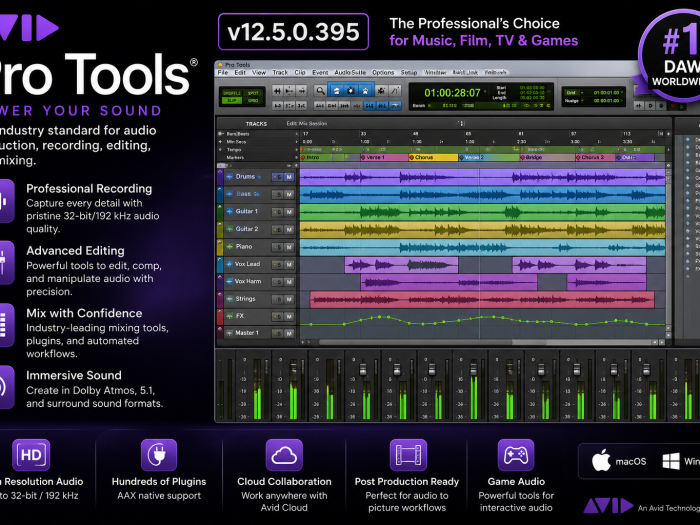Click the Post Production film strip icon
This screenshot has height=525, width=700.
408,455
